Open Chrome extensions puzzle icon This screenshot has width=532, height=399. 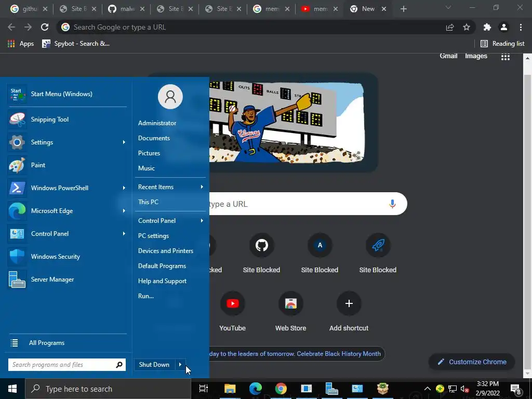[x=487, y=27]
